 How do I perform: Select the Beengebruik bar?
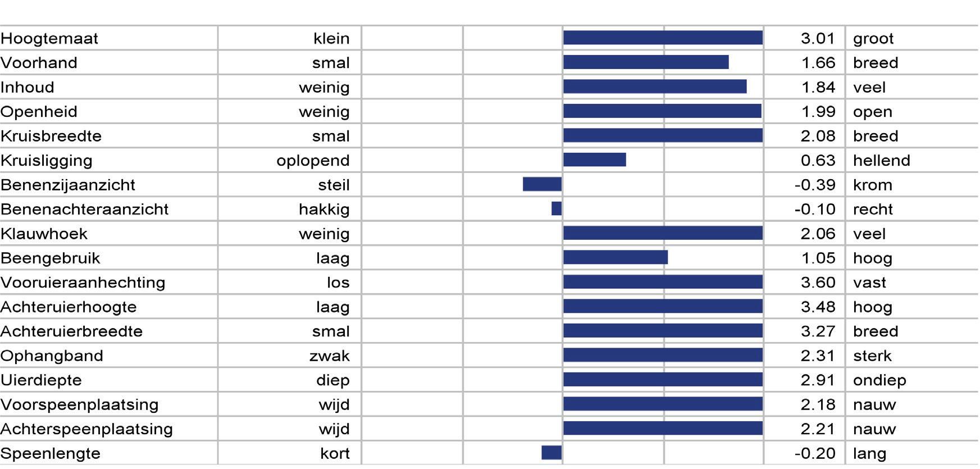point(616,257)
